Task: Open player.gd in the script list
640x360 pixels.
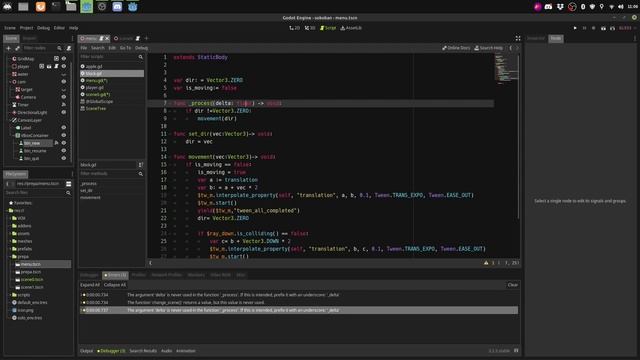Action: pos(95,88)
